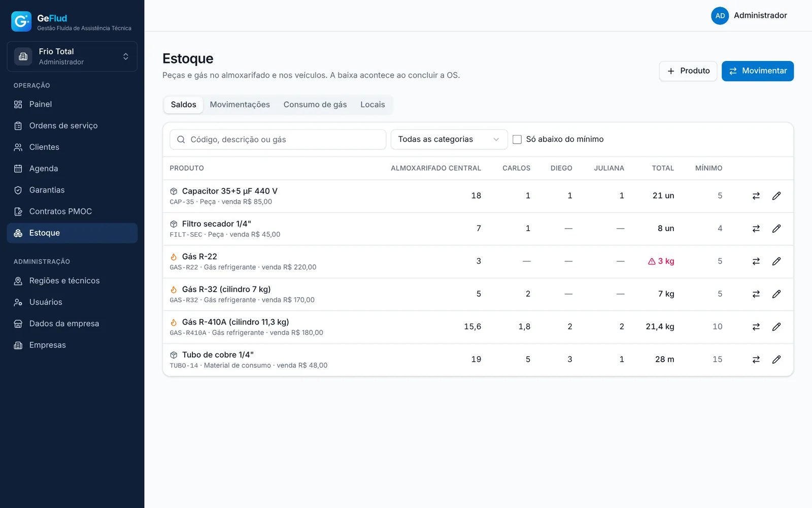Screen dimensions: 812x508
Task: Edit the Tubo de cobre 1/4" product
Action: pos(776,360)
